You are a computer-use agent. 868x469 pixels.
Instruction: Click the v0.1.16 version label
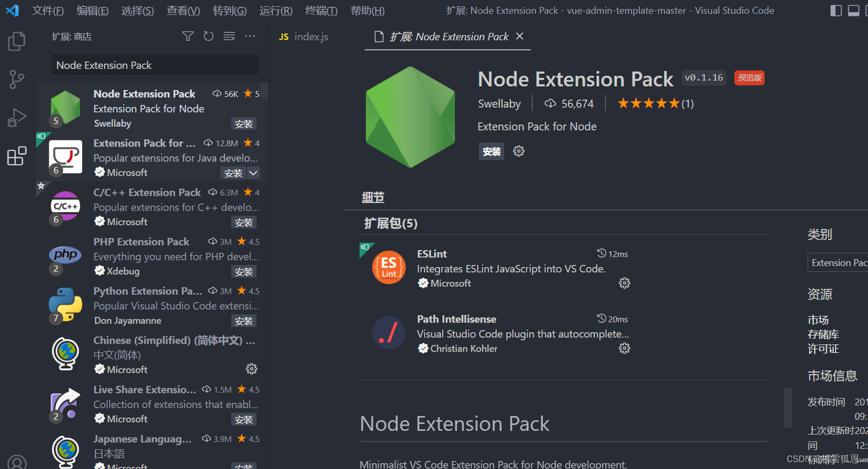pos(704,78)
